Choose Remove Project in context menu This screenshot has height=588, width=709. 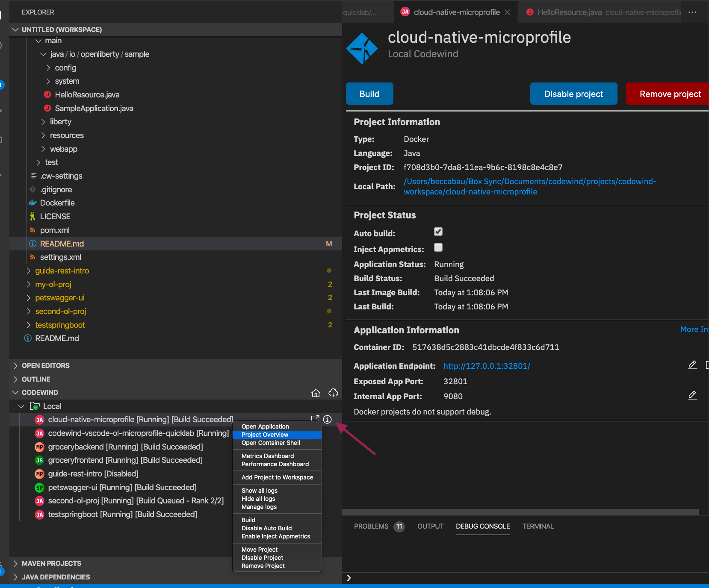277,566
